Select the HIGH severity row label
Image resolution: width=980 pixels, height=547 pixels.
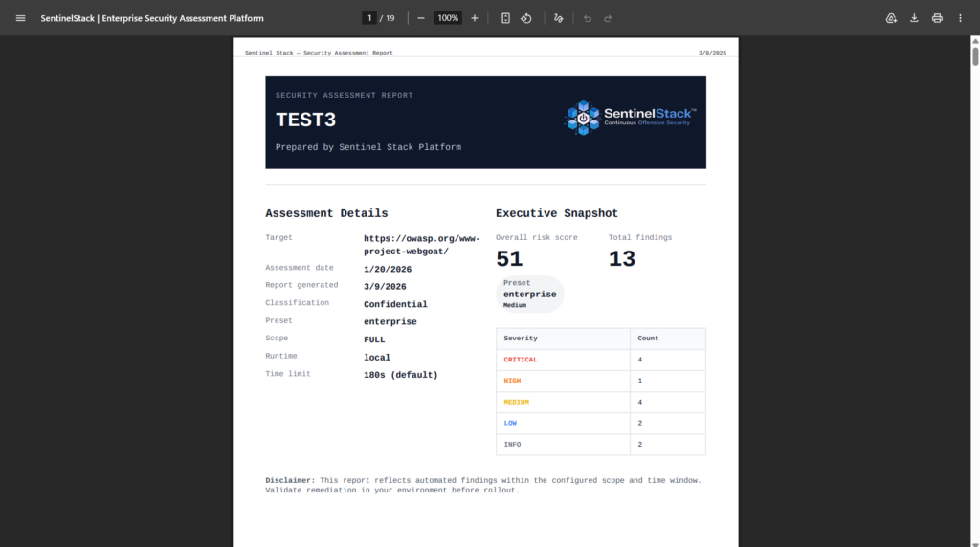pyautogui.click(x=512, y=381)
